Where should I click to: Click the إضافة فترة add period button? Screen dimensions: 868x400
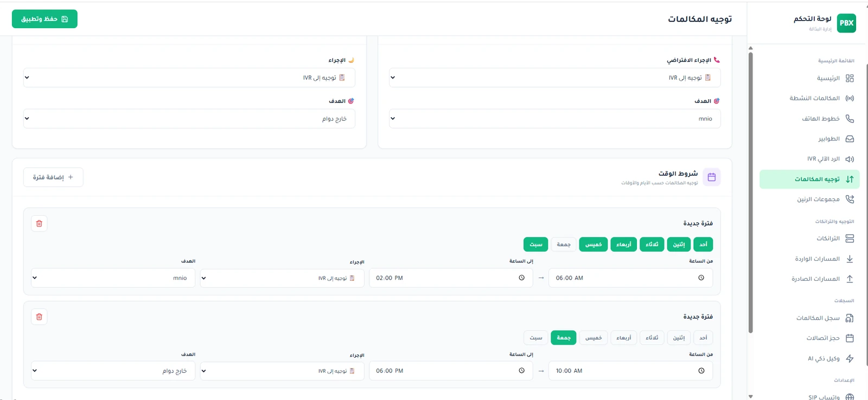click(x=53, y=177)
